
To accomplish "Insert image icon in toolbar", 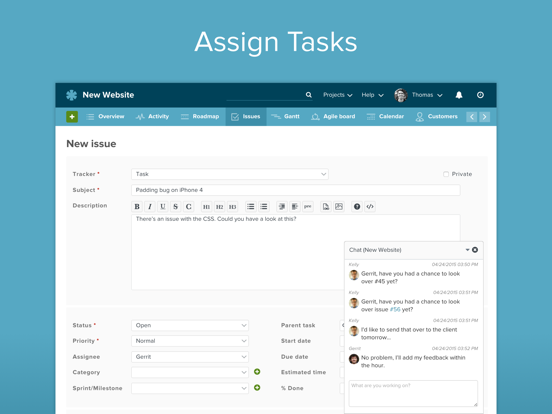I will [x=339, y=207].
